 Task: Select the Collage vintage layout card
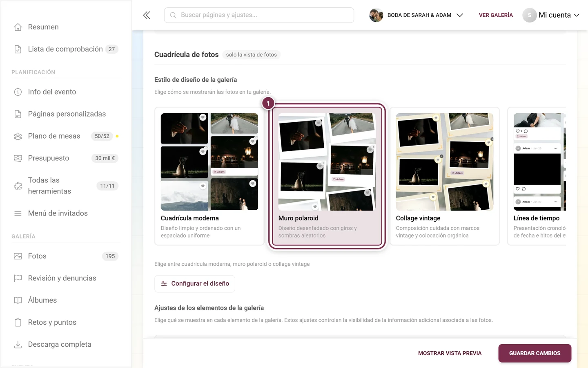click(445, 176)
